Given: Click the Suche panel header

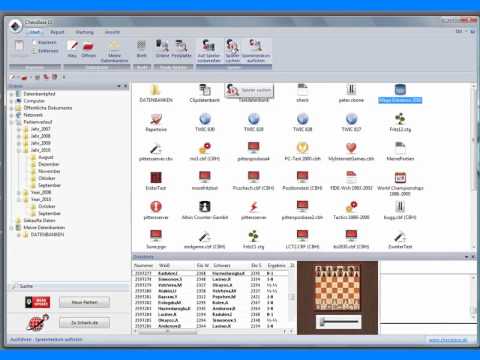Looking at the screenshot, I should tap(68, 286).
